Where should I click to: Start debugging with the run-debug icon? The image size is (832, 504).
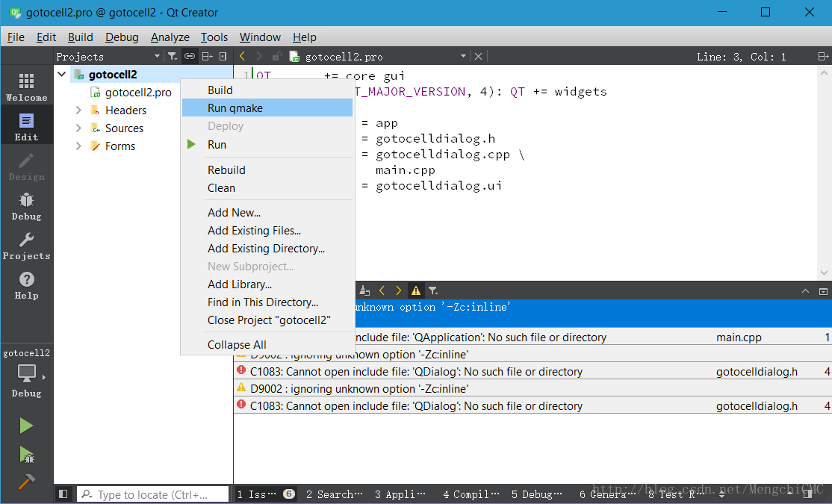(26, 454)
